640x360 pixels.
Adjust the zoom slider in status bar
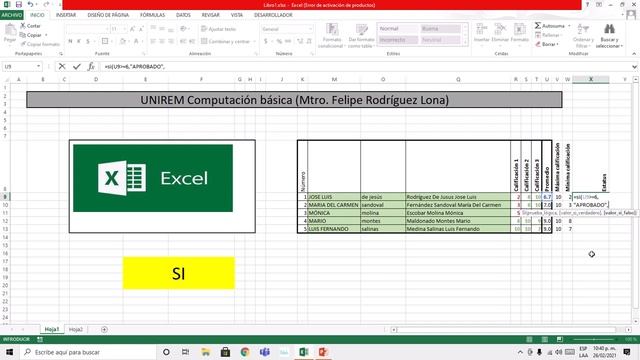pos(594,339)
